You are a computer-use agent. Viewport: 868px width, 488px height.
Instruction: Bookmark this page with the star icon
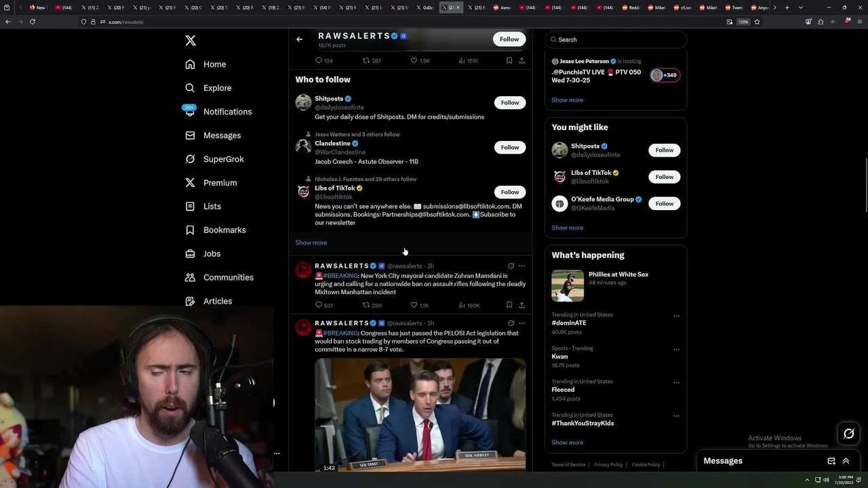pos(757,22)
